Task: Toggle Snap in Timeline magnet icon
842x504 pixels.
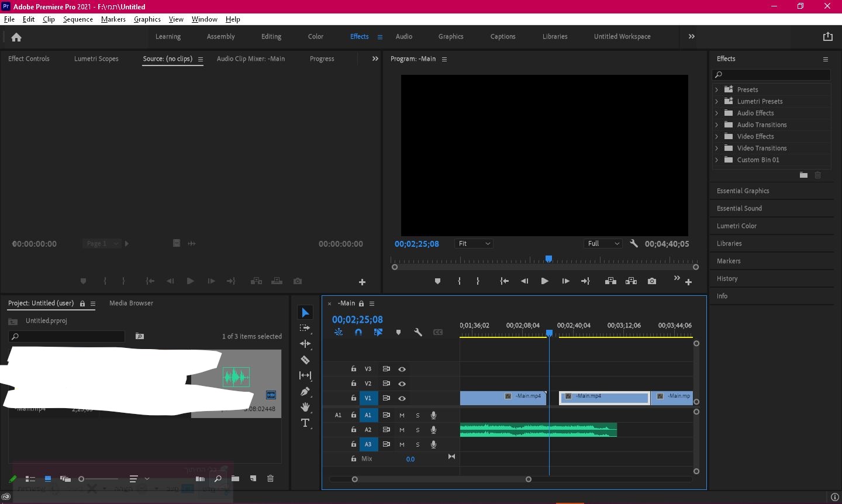Action: point(358,332)
